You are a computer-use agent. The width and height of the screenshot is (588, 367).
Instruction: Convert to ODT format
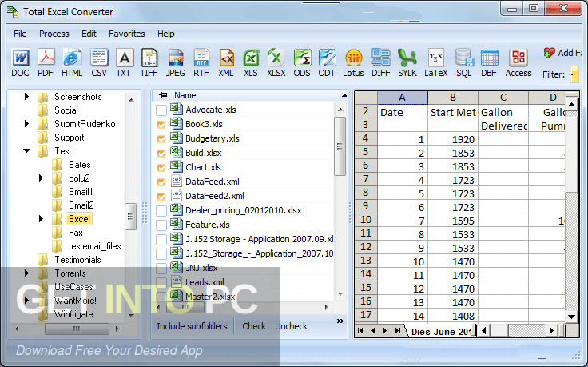pos(327,62)
